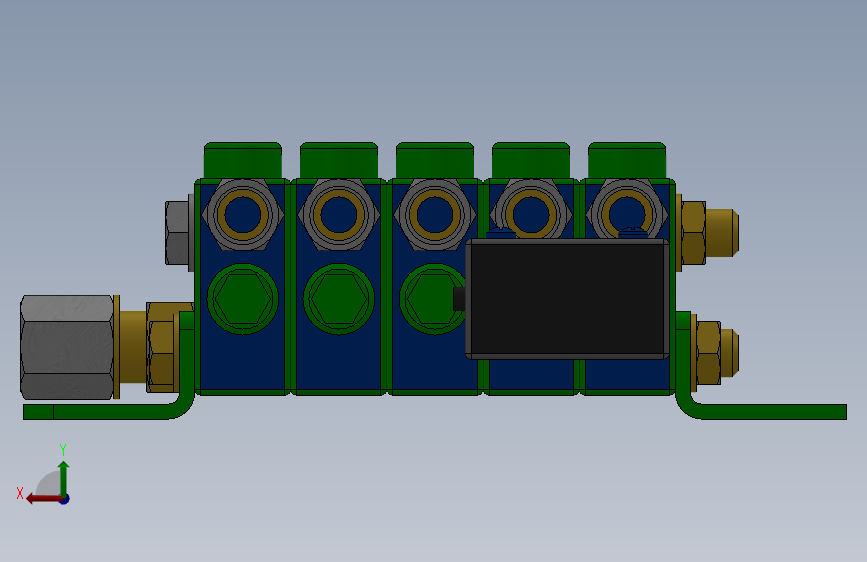Select the black rectangular box on the valve block

click(567, 299)
